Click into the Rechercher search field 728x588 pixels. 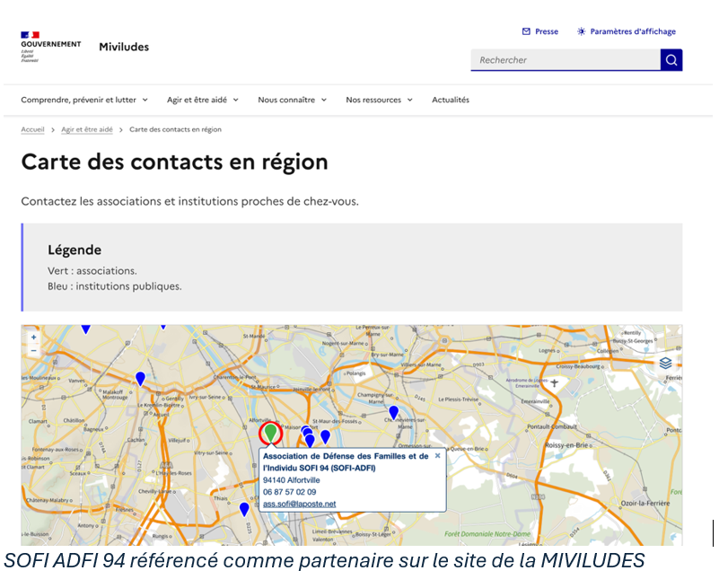(566, 60)
